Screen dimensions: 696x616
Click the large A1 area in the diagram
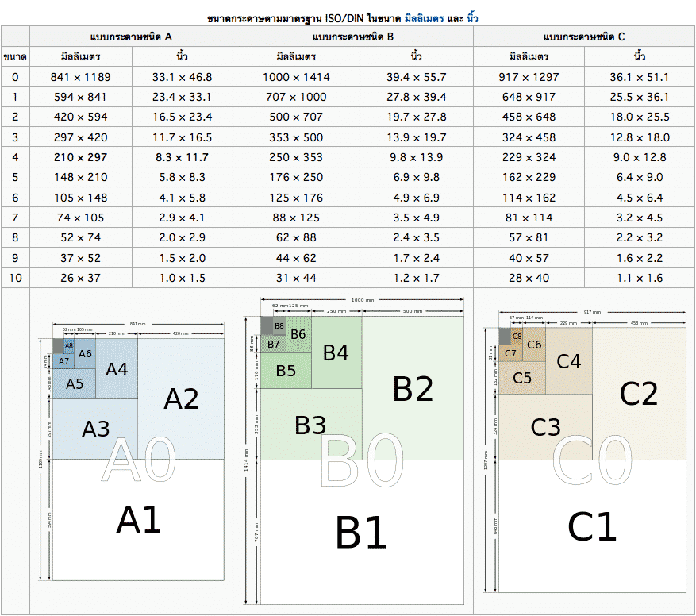point(139,522)
